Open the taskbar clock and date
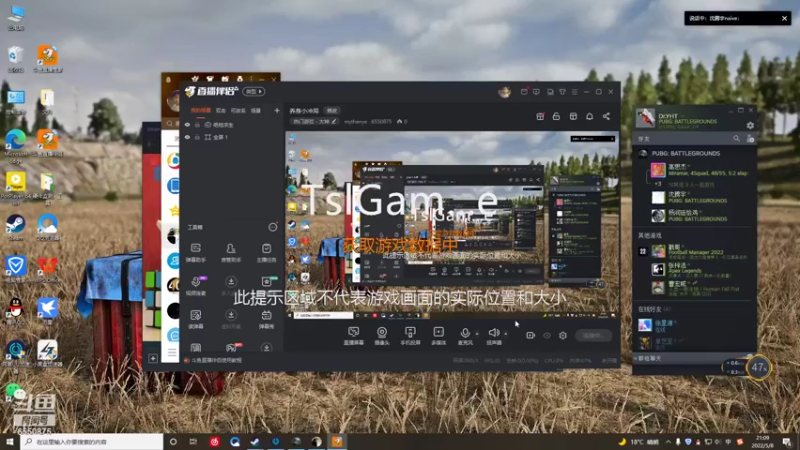Image resolution: width=800 pixels, height=450 pixels. point(763,441)
